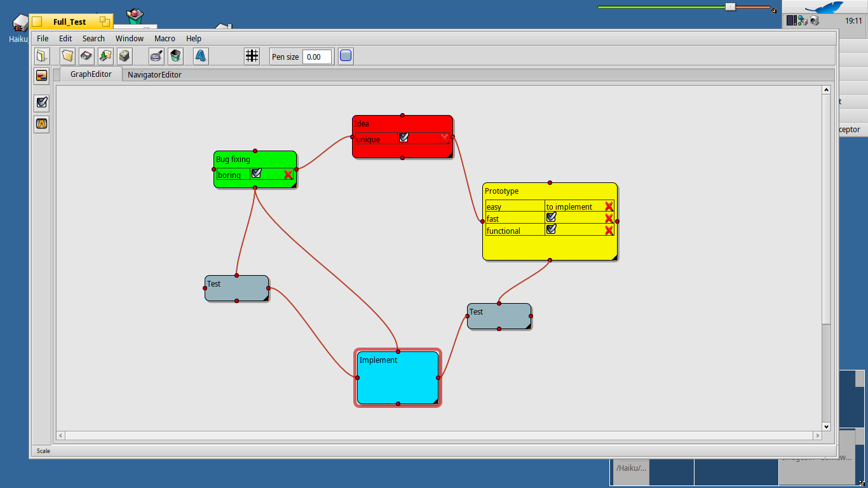Switch to the GraphEditor tab
The width and height of the screenshot is (868, 488).
pyautogui.click(x=91, y=74)
